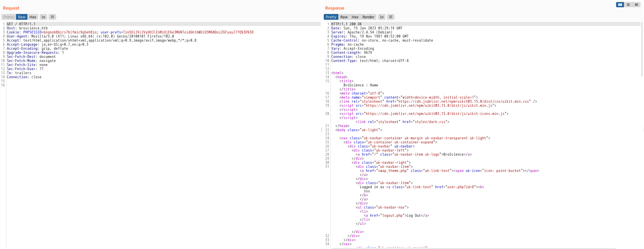This screenshot has height=249, width=644.
Task: Switch Response view to Pretty tab
Action: [x=331, y=17]
